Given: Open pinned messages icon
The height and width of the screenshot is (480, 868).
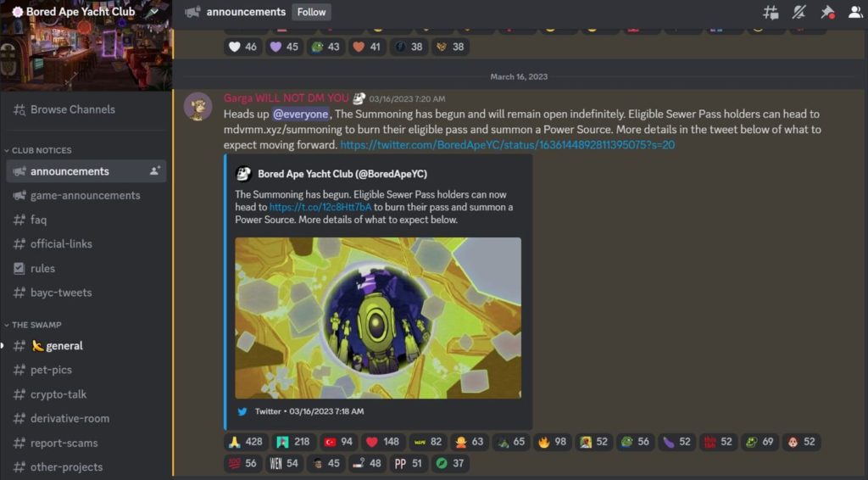Looking at the screenshot, I should pos(827,12).
